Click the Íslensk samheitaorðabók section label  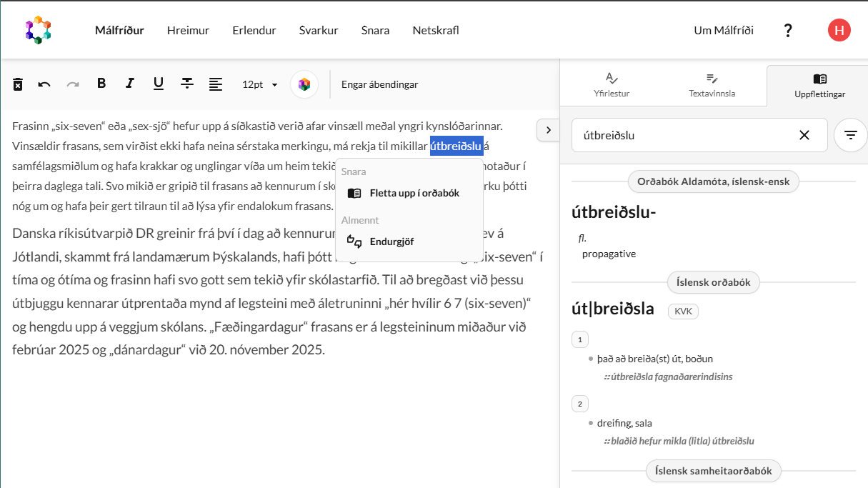(x=714, y=471)
